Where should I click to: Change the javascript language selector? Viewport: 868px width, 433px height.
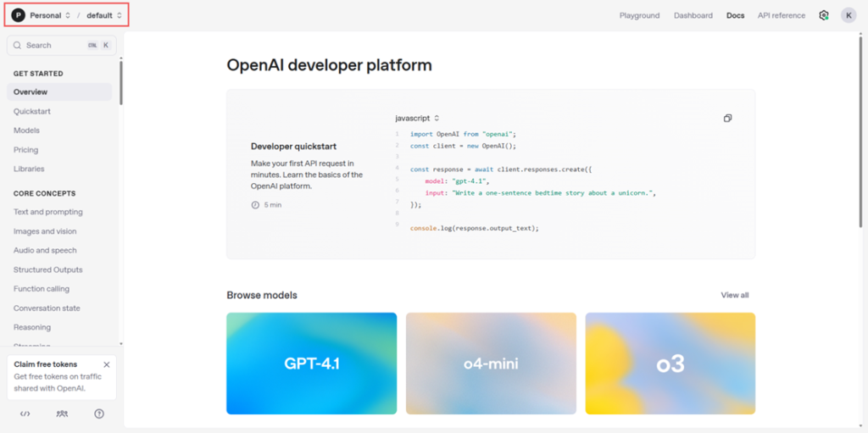(x=417, y=119)
